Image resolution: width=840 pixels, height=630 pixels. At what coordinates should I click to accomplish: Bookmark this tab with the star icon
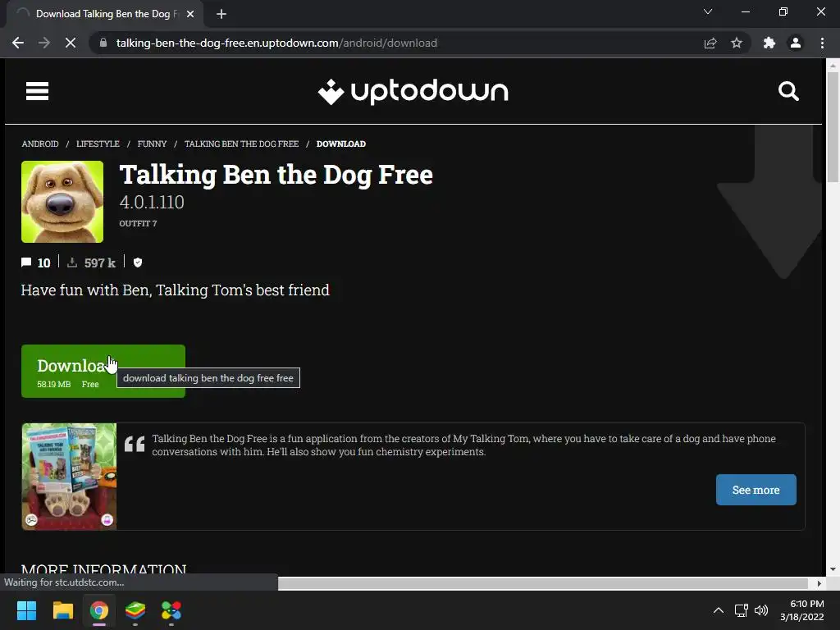(x=737, y=43)
